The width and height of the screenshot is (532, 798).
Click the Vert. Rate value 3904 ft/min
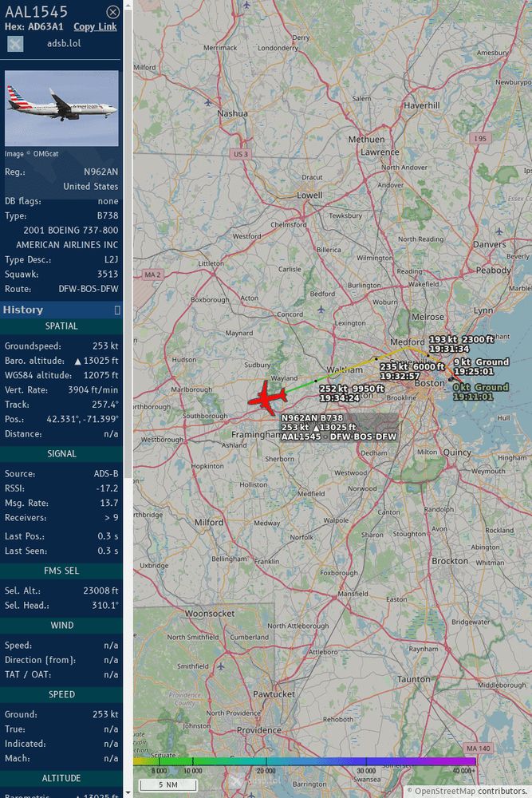click(93, 390)
